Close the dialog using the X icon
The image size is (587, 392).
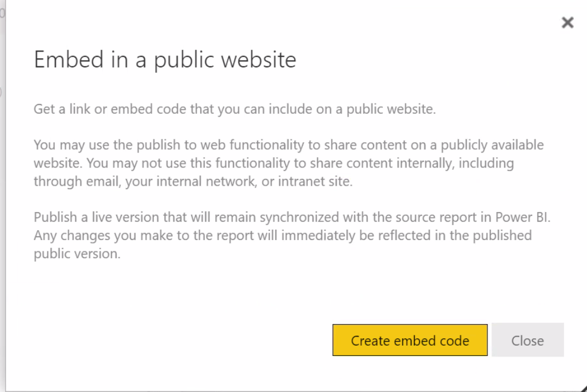(x=568, y=22)
